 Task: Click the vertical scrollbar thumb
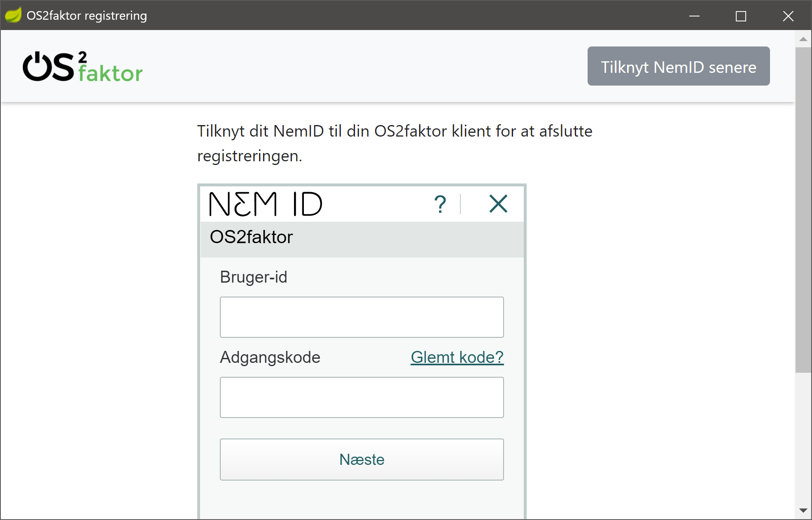click(x=803, y=210)
